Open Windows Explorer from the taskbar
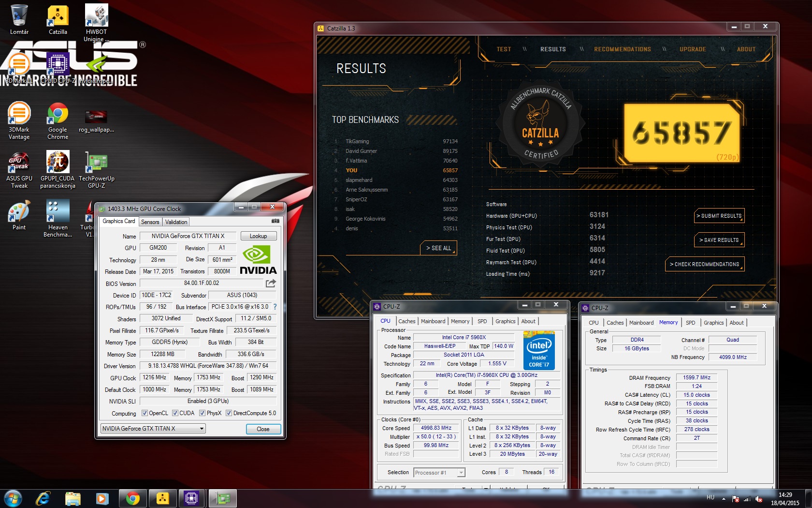Screen dimensions: 812x508 73,498
